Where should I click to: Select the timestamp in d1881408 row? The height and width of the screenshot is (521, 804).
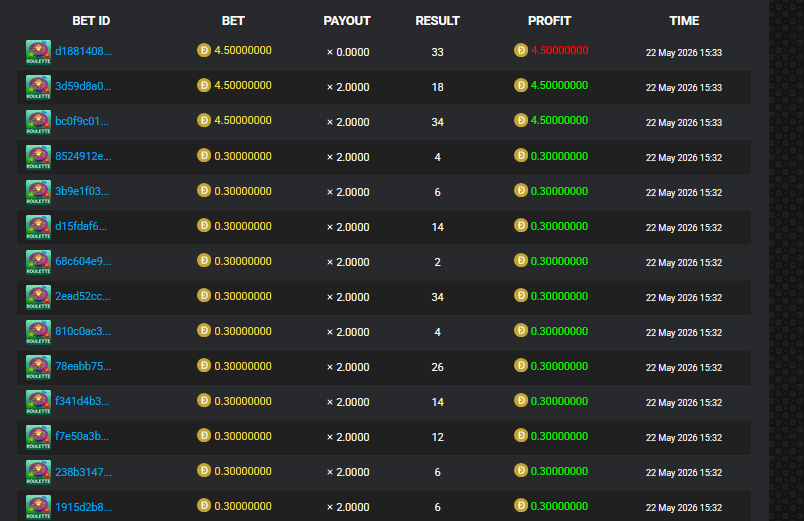[684, 52]
